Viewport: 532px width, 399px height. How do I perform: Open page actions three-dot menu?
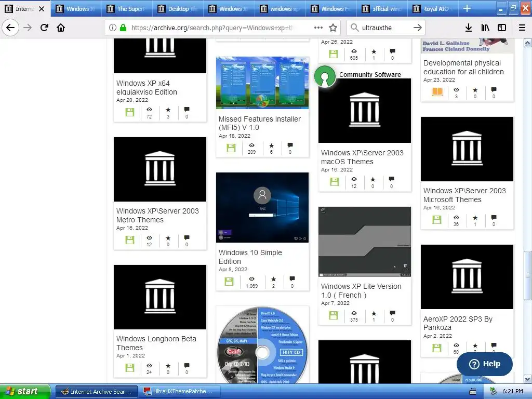318,28
